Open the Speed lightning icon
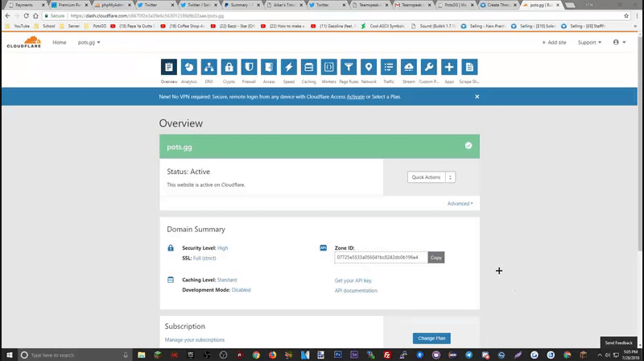The height and width of the screenshot is (361, 644). 289,67
